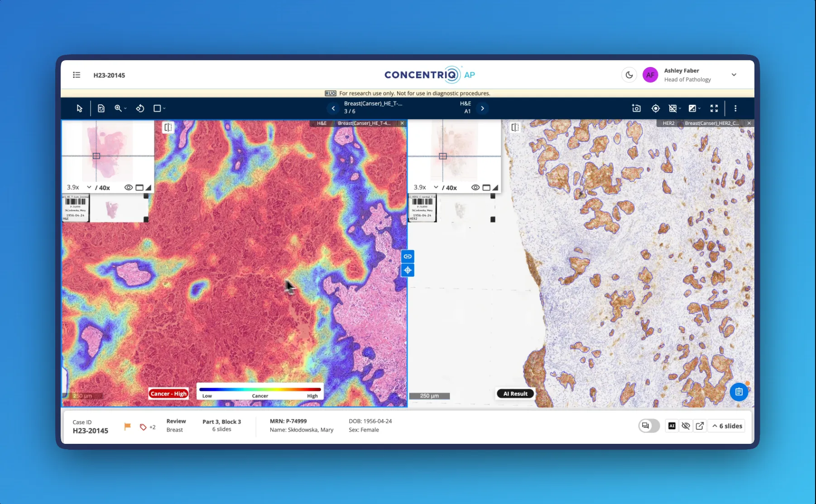Click the Review Breast status
The width and height of the screenshot is (816, 504).
click(x=176, y=425)
